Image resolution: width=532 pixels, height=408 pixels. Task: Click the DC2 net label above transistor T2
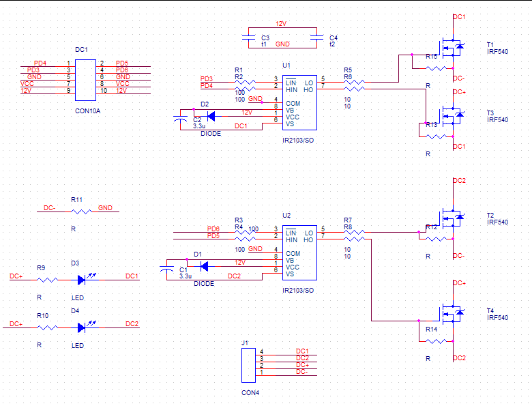(x=460, y=181)
